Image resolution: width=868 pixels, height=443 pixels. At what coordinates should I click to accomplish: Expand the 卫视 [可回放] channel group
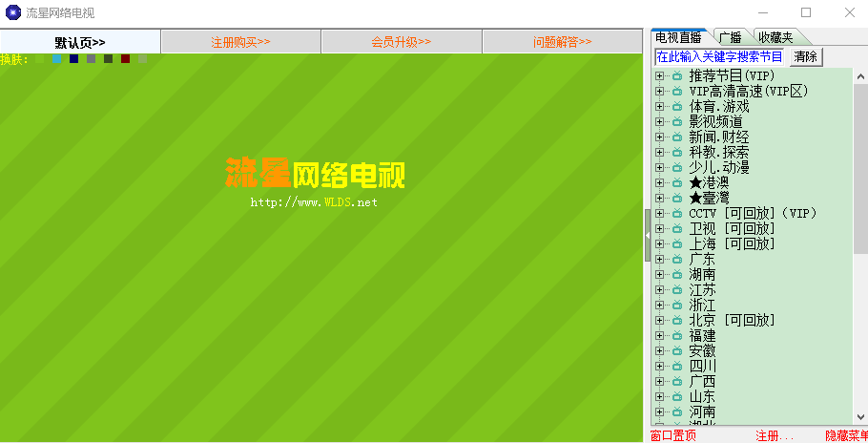coord(659,228)
